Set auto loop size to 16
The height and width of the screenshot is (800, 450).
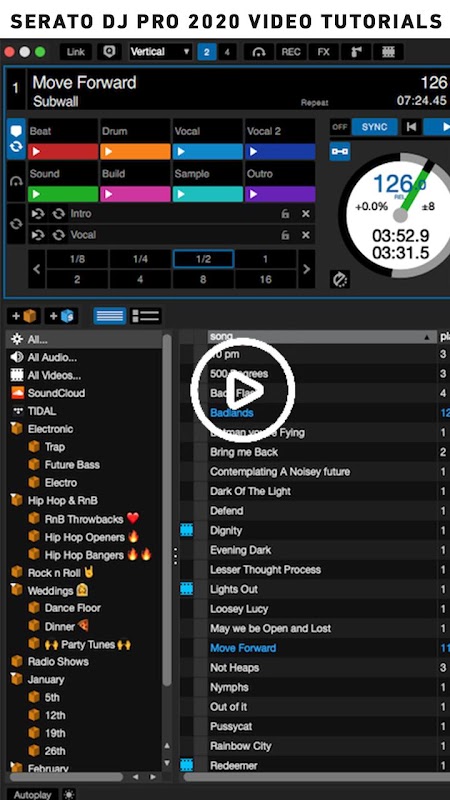tap(265, 280)
